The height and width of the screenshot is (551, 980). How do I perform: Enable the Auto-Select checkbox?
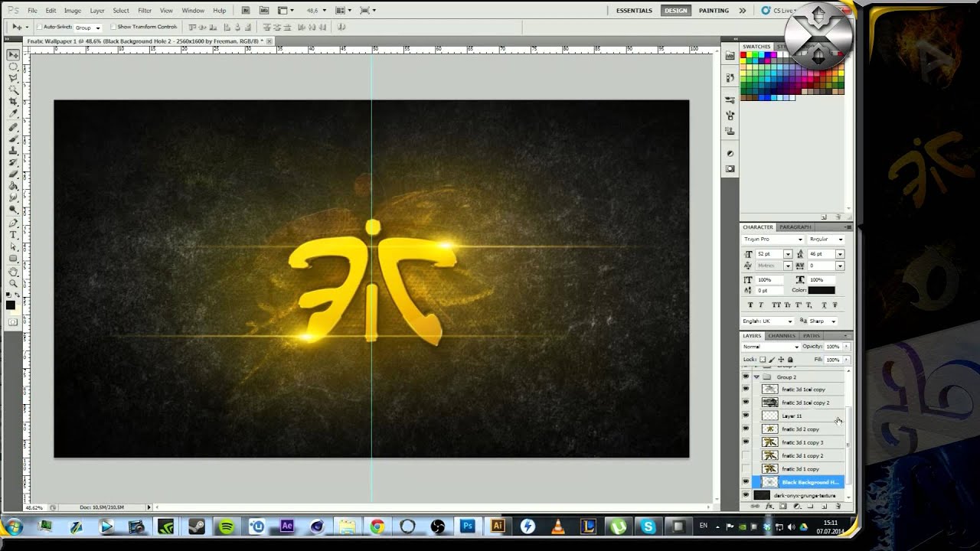point(39,27)
